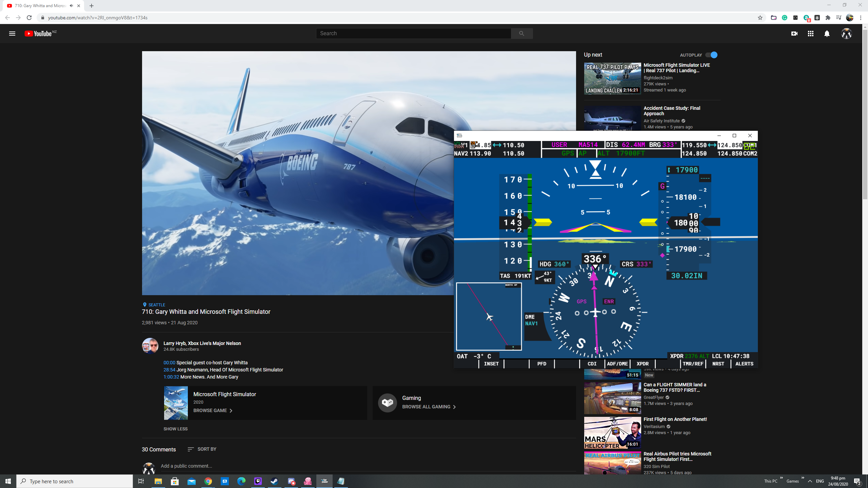868x488 pixels.
Task: Click BROWSE ALL GAMING link
Action: tap(429, 407)
